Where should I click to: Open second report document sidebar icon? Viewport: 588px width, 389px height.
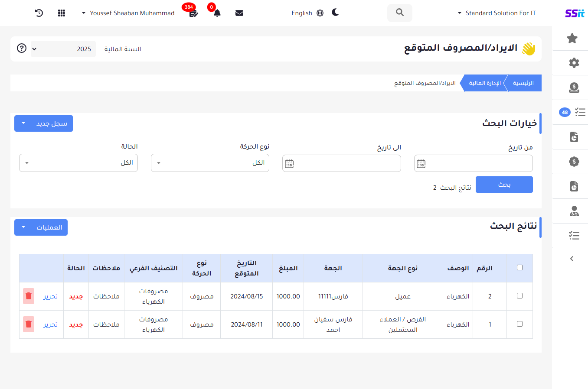[x=574, y=186]
